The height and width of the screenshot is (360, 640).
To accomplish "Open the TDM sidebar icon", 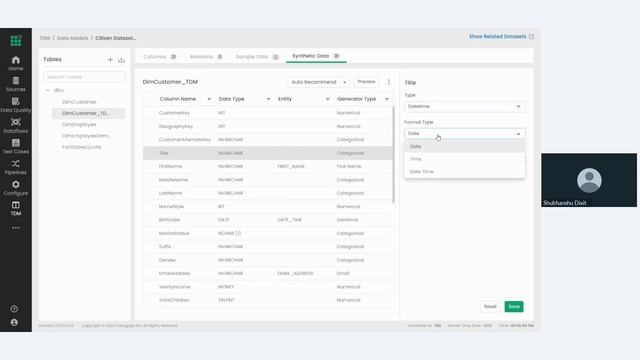I will (x=16, y=205).
